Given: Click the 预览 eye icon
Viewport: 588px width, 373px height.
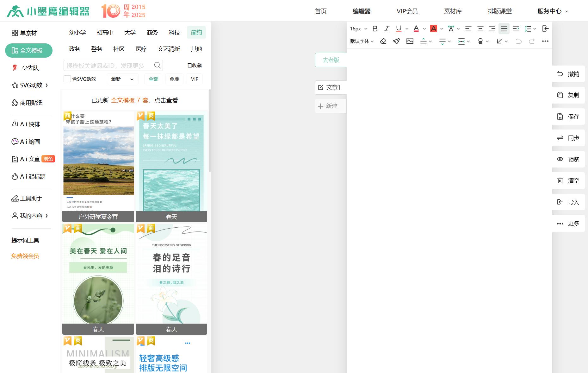Looking at the screenshot, I should coord(560,159).
